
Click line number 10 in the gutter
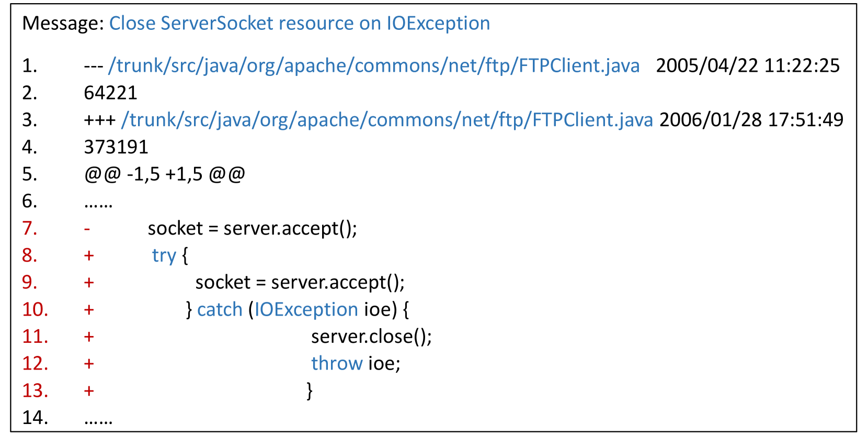click(x=35, y=310)
